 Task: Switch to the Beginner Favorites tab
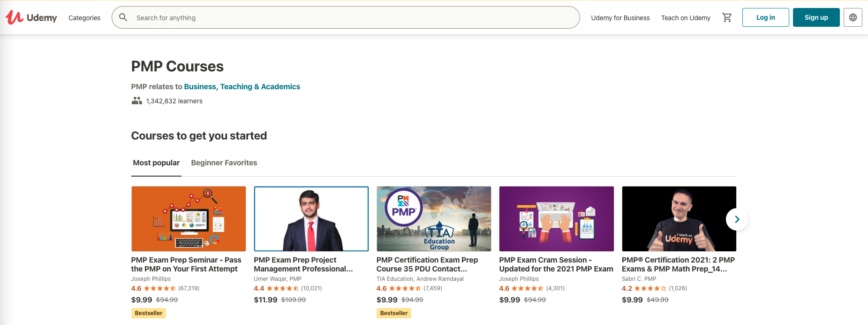tap(224, 162)
